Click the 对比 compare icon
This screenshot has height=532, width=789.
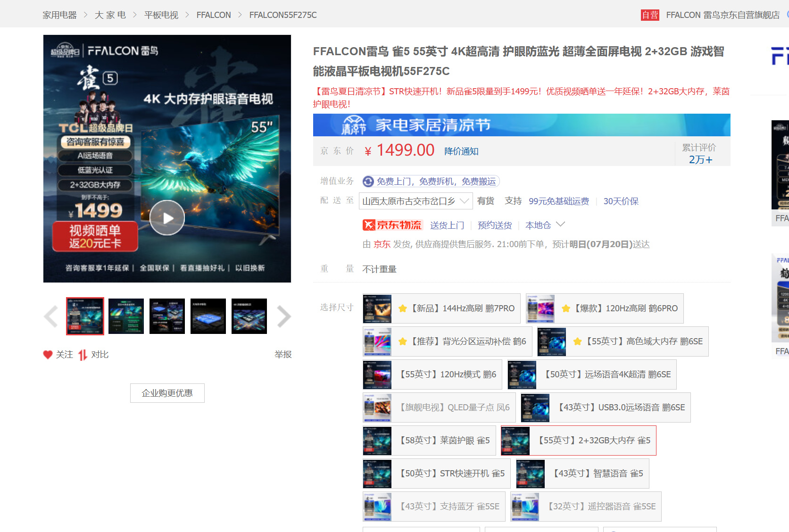[83, 355]
